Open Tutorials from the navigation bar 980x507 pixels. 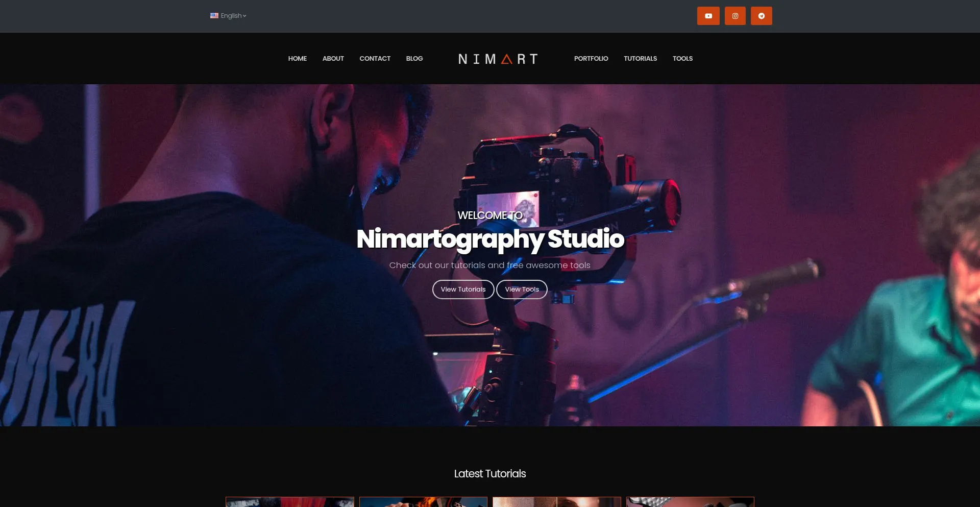[640, 59]
